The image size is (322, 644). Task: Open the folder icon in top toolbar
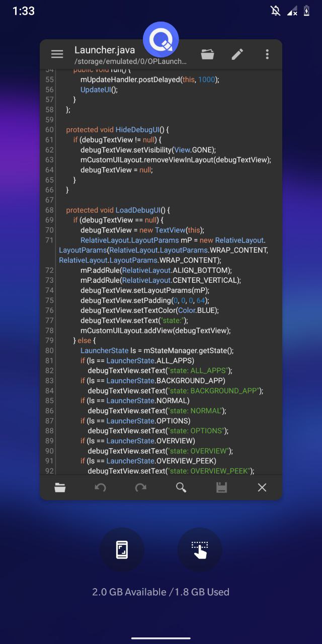208,54
